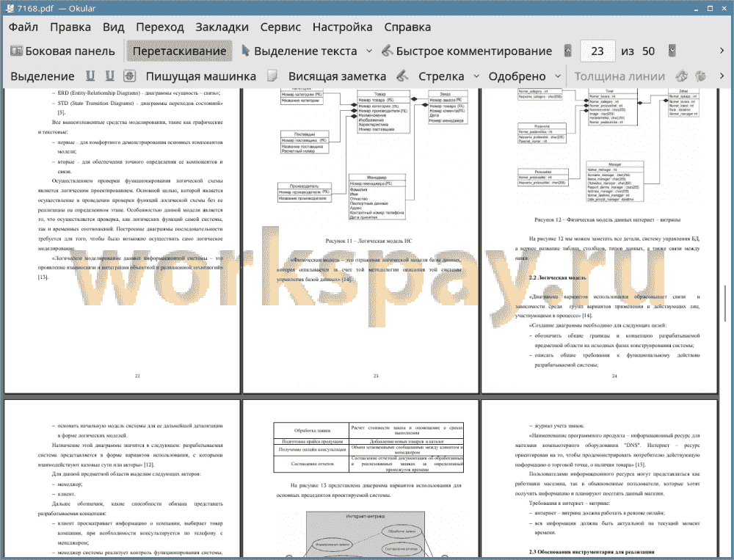
Task: Switch to the Выделение текста tool
Action: click(299, 51)
